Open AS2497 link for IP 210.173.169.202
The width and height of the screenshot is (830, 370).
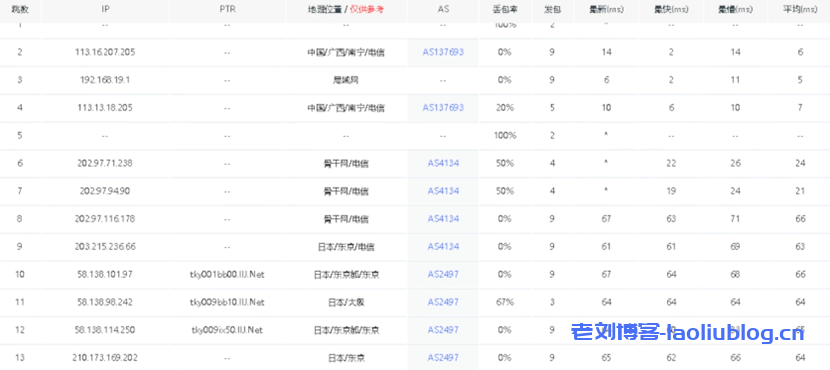443,357
